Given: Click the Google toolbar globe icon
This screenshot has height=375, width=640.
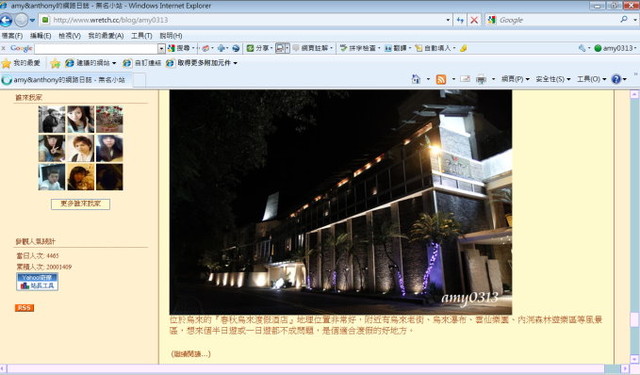Looking at the screenshot, I should coord(236,48).
